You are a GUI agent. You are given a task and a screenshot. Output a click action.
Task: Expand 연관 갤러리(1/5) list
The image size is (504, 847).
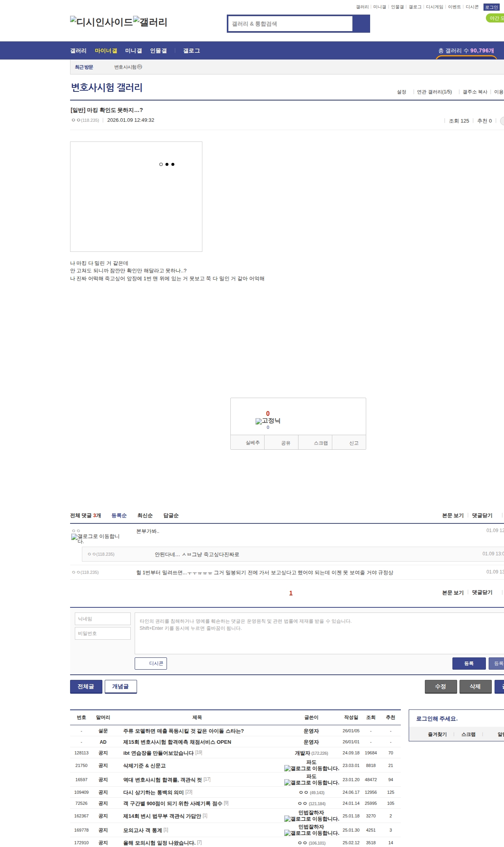point(434,92)
